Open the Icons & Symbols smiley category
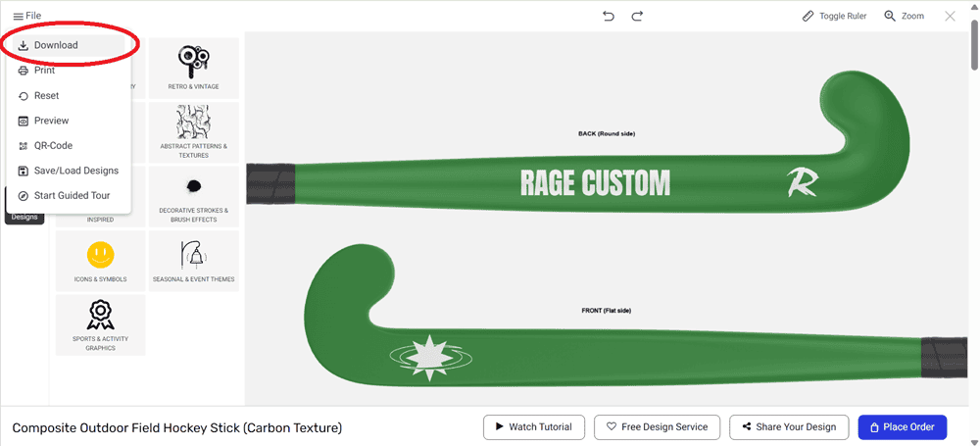The width and height of the screenshot is (980, 446). 100,261
